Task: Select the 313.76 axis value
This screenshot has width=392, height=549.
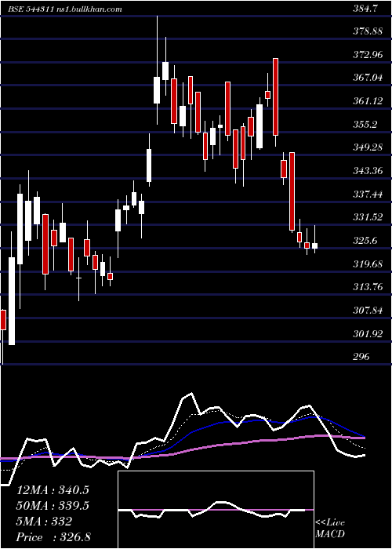Action: click(368, 287)
